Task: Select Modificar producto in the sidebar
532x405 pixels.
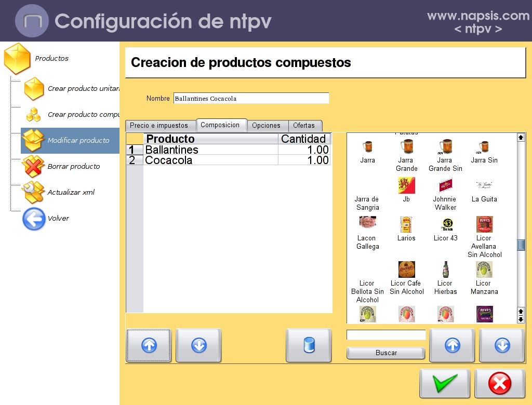Action: point(78,141)
